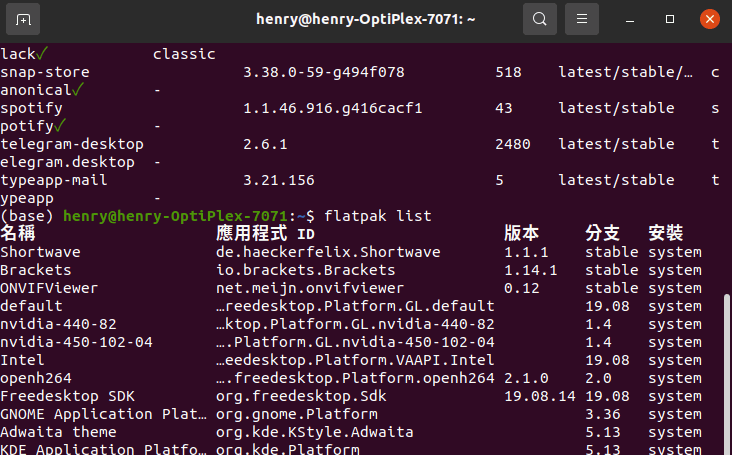Click the 名稱 column header

(18, 233)
